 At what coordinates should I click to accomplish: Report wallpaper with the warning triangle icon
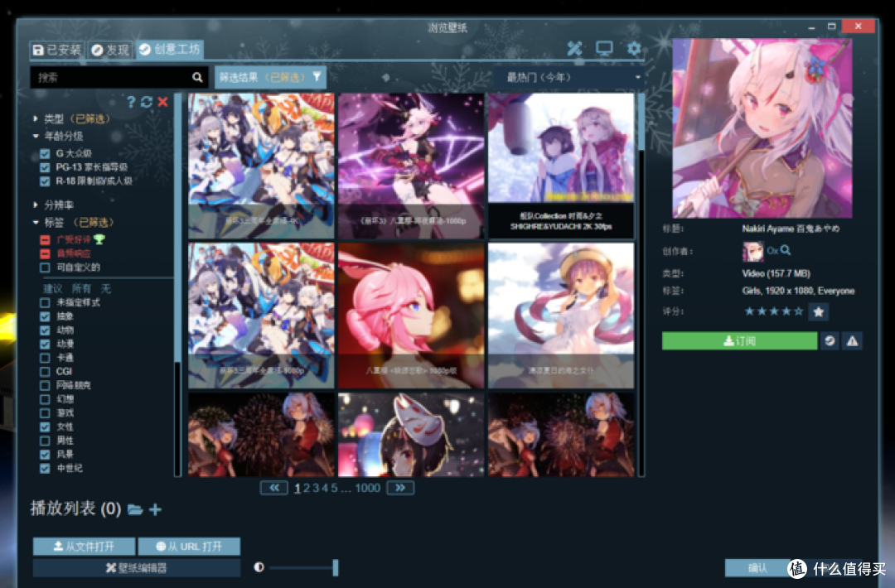pyautogui.click(x=852, y=341)
